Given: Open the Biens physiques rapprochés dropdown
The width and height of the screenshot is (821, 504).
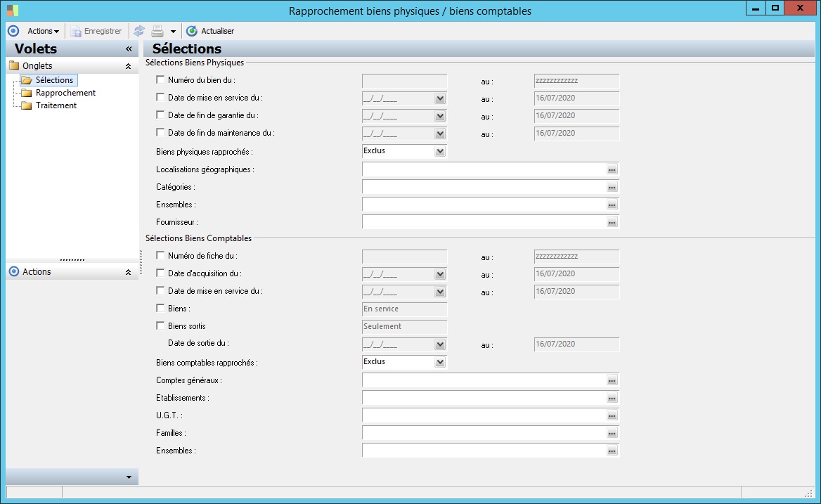Looking at the screenshot, I should (x=440, y=151).
